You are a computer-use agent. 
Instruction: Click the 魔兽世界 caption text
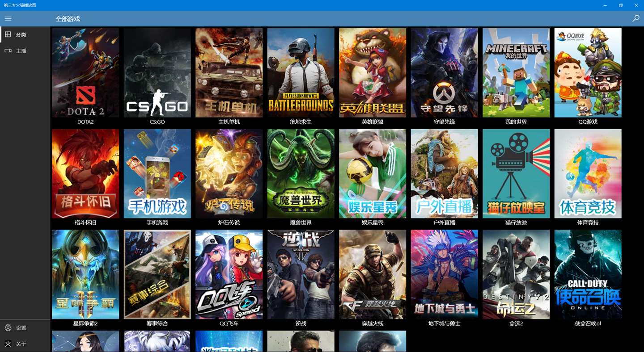click(301, 223)
